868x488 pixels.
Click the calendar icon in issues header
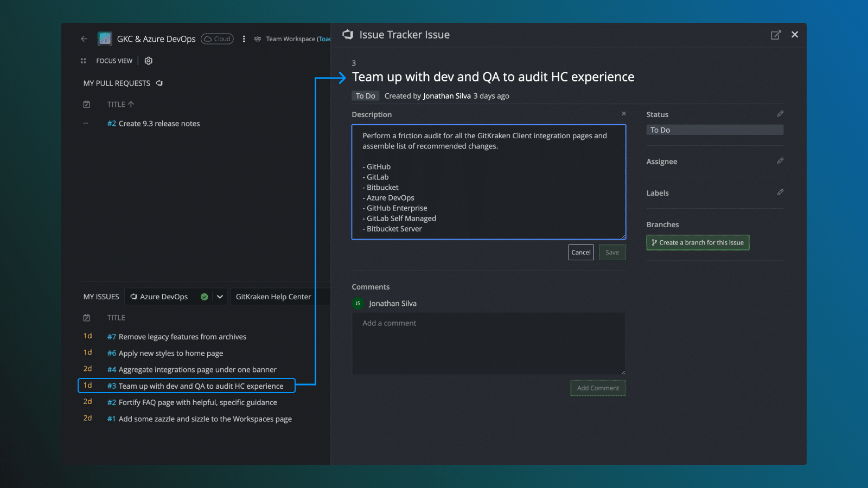coord(87,318)
